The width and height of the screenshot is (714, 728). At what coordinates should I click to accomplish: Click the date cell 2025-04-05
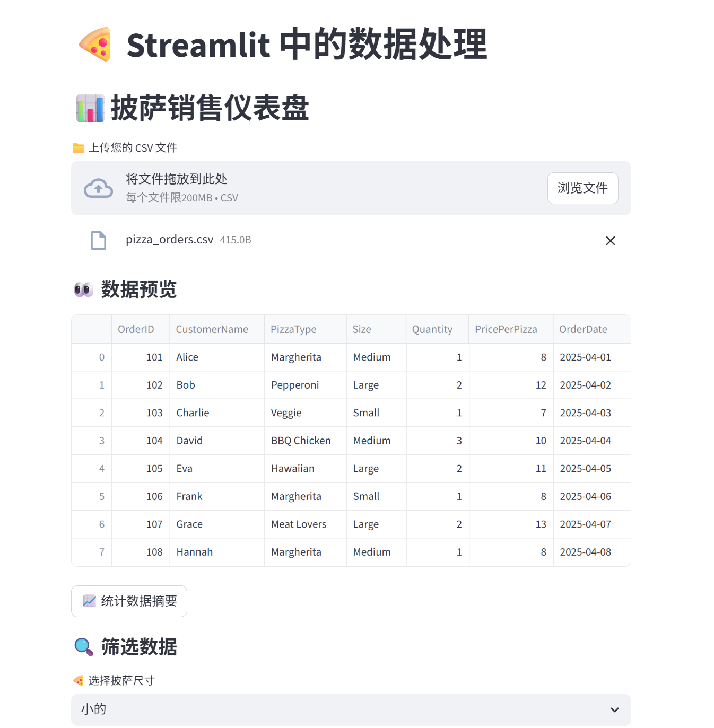592,469
